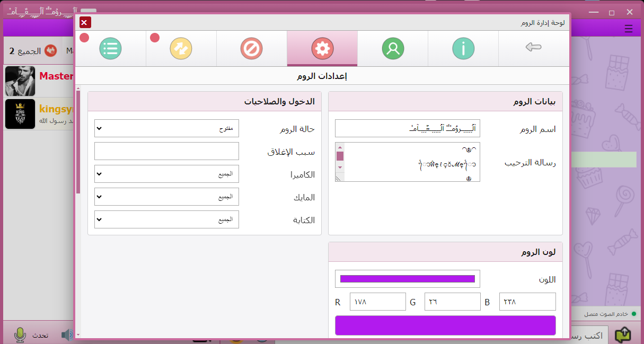Click the welcome message scrollbar thumb
The height and width of the screenshot is (344, 644).
pyautogui.click(x=340, y=156)
